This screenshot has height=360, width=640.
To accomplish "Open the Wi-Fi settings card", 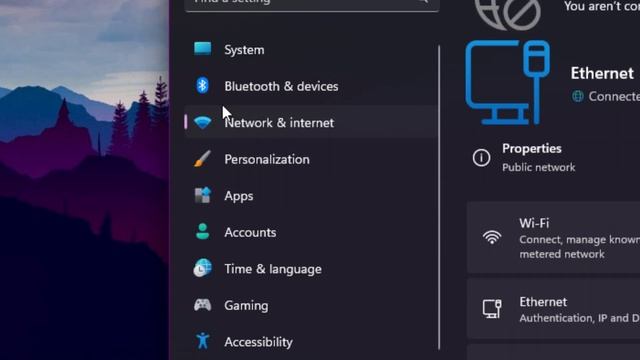I will pyautogui.click(x=553, y=238).
